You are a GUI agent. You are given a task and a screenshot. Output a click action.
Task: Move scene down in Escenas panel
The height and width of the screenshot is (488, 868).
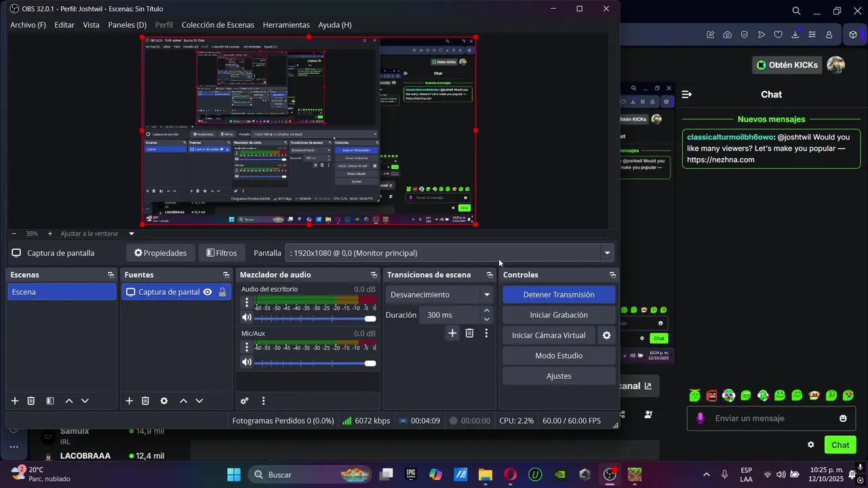(85, 401)
